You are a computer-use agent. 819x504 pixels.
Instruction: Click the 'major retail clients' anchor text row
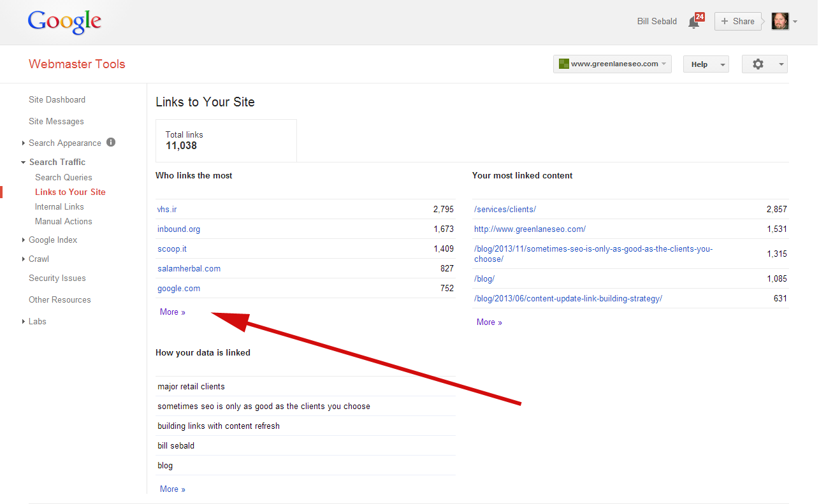tap(306, 386)
